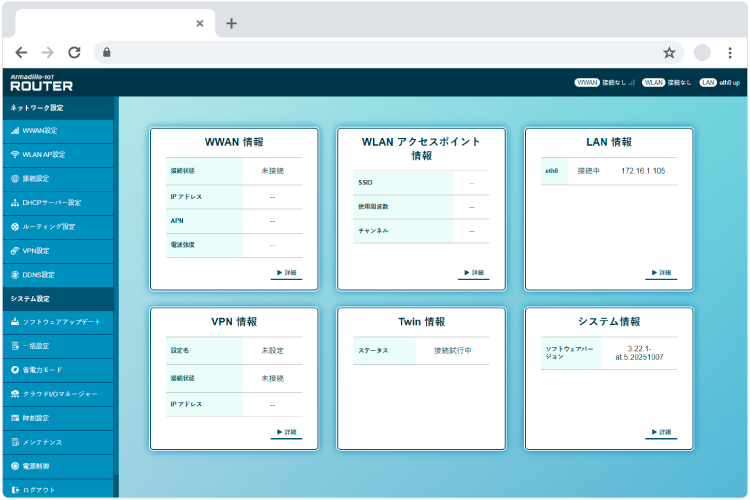The image size is (750, 500).
Task: Open ルーティング設定 page
Action: coord(48,227)
